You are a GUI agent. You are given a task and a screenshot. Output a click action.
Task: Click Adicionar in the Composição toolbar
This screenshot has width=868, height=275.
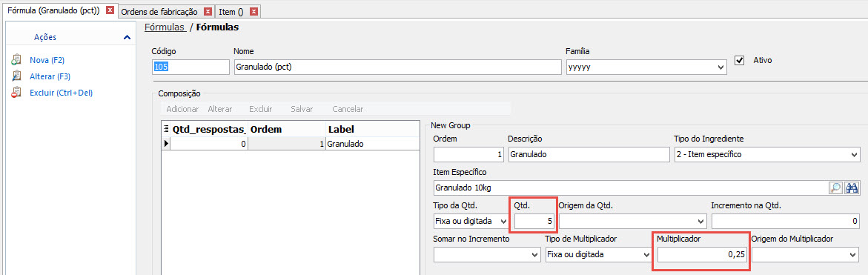point(182,109)
